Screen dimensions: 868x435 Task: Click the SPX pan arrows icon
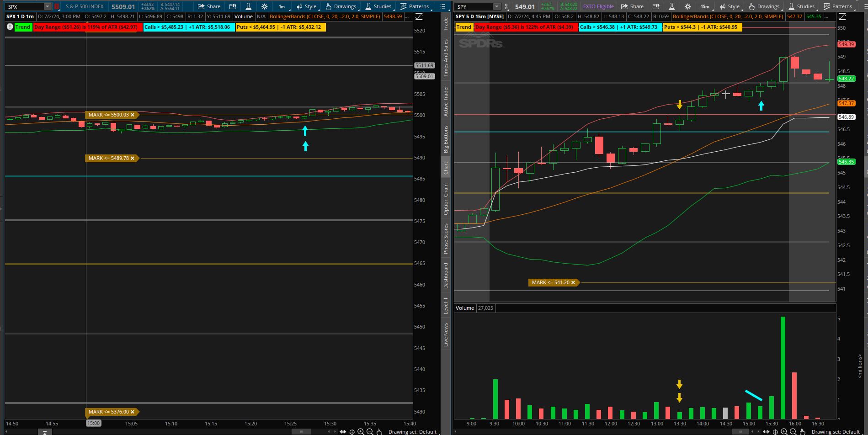pyautogui.click(x=343, y=432)
